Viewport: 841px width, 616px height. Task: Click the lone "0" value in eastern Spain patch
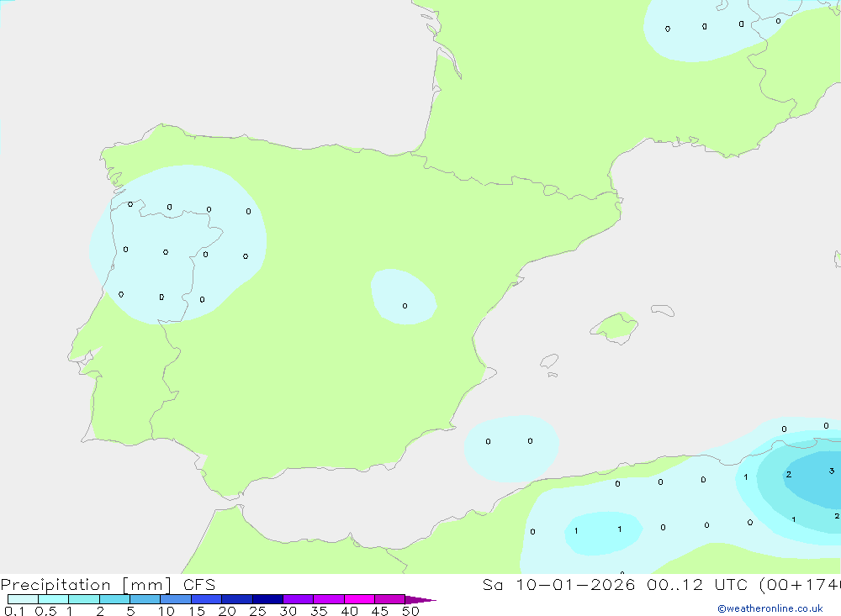coord(405,306)
